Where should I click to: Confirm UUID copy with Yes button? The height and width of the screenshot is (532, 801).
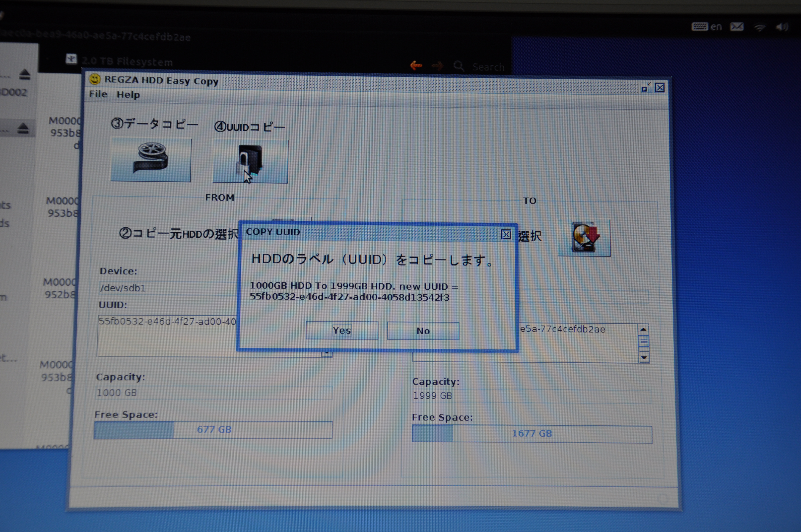pos(342,331)
